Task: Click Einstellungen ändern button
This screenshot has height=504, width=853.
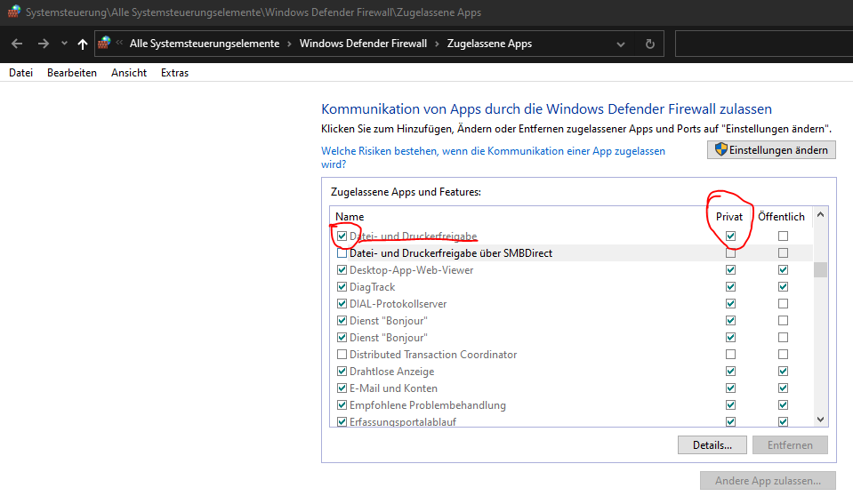Action: tap(771, 150)
